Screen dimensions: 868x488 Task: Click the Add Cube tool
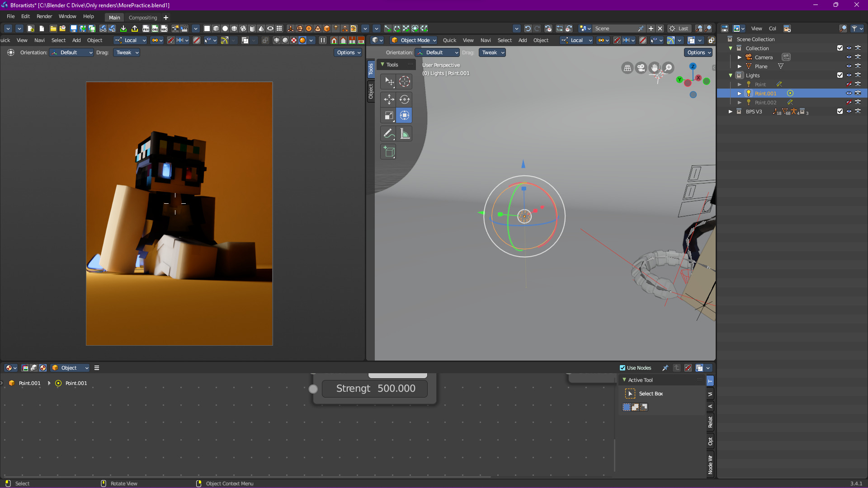389,152
